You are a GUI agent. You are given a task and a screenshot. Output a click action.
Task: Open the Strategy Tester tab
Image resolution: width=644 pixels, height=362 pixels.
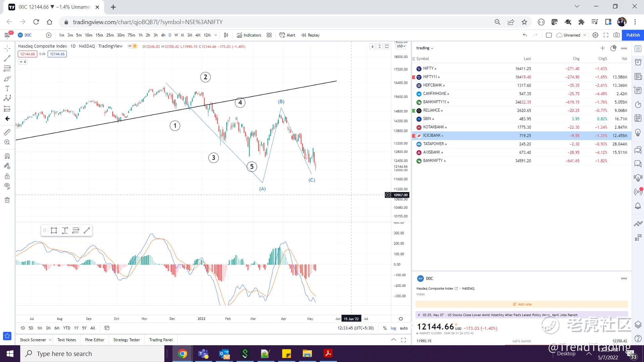[x=127, y=340]
